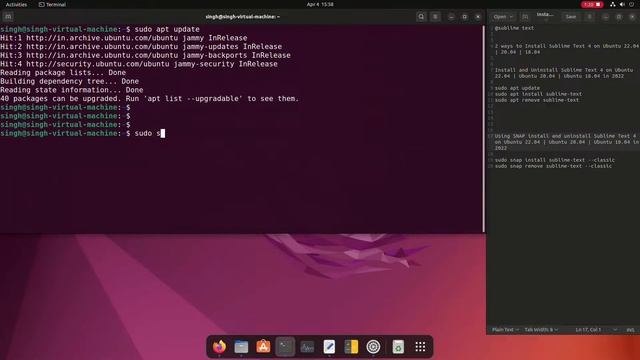The image size is (640, 360).
Task: Stop the red screen recording indicator
Action: click(x=592, y=4)
